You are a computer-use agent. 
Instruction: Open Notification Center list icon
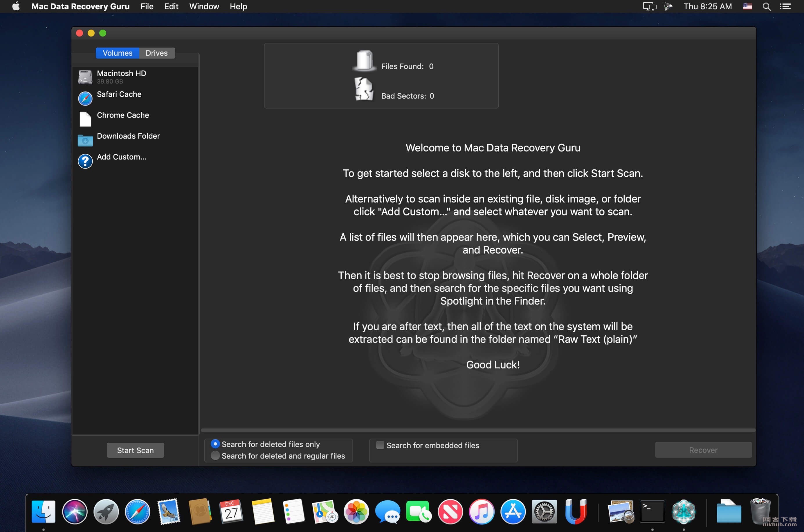[785, 6]
